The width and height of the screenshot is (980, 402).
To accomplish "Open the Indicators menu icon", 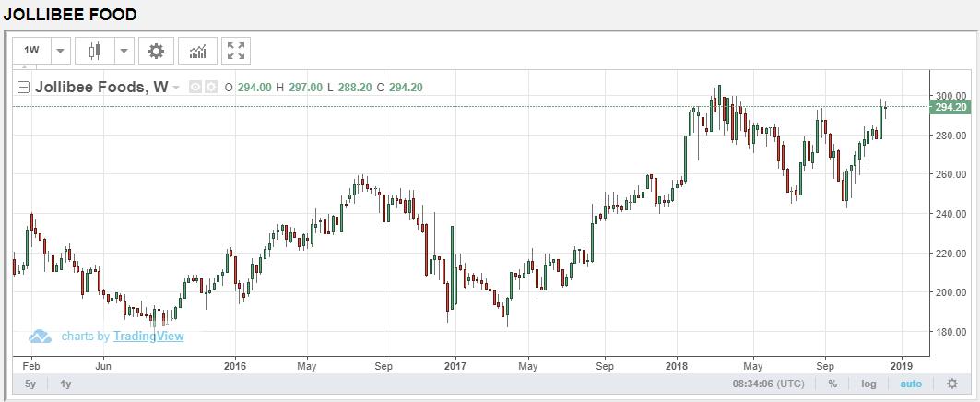I will (x=198, y=51).
